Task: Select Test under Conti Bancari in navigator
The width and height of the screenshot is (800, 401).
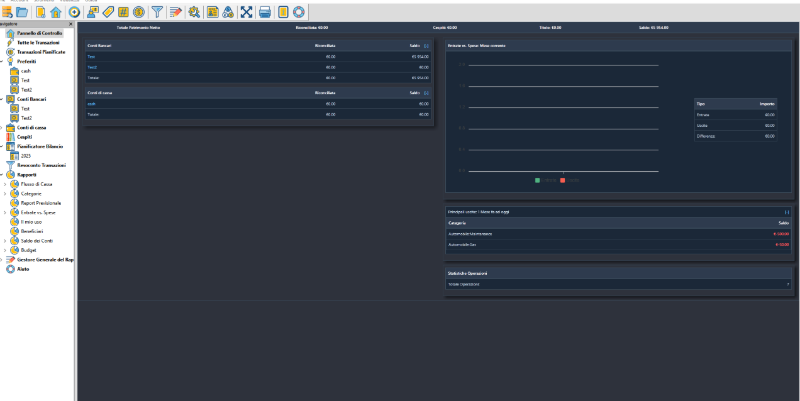Action: point(25,109)
